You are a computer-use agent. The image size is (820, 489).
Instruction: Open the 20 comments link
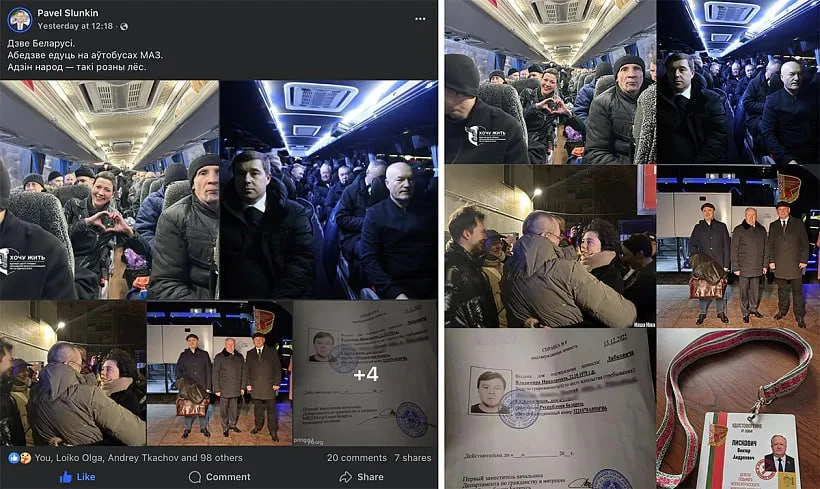[357, 458]
